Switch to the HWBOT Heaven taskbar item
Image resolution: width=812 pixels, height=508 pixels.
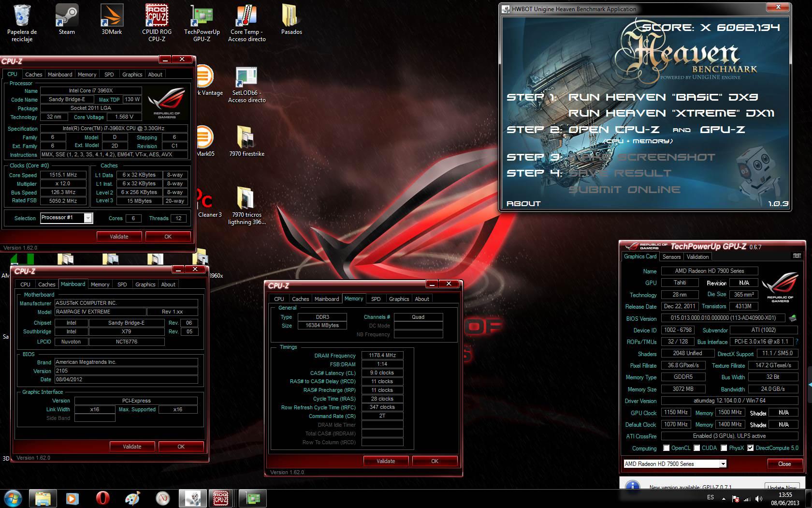pos(192,498)
